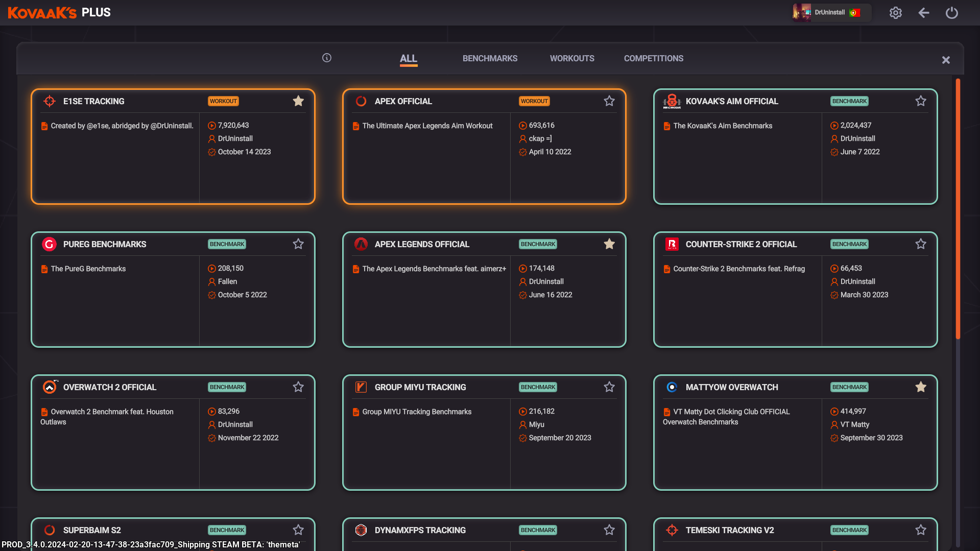Switch to the WORKOUTS tab
The image size is (980, 551).
(572, 59)
